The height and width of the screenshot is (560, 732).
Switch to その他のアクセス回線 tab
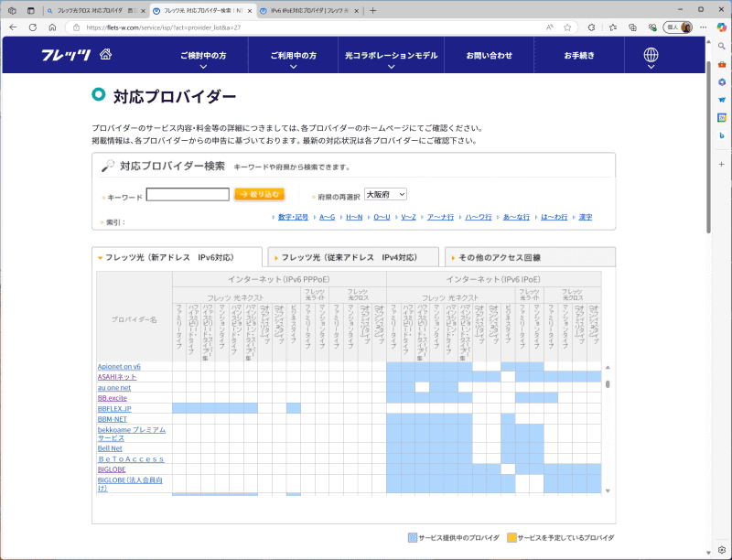pos(531,257)
